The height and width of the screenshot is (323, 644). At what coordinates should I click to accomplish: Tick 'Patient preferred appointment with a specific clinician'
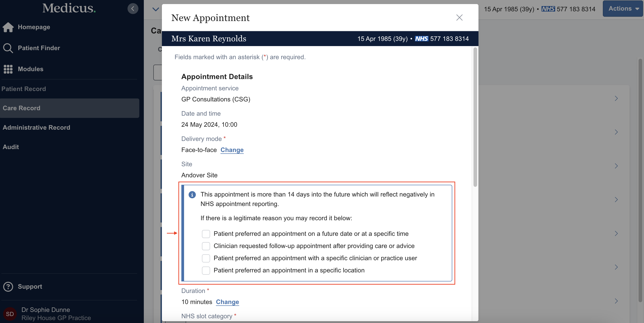pyautogui.click(x=206, y=258)
